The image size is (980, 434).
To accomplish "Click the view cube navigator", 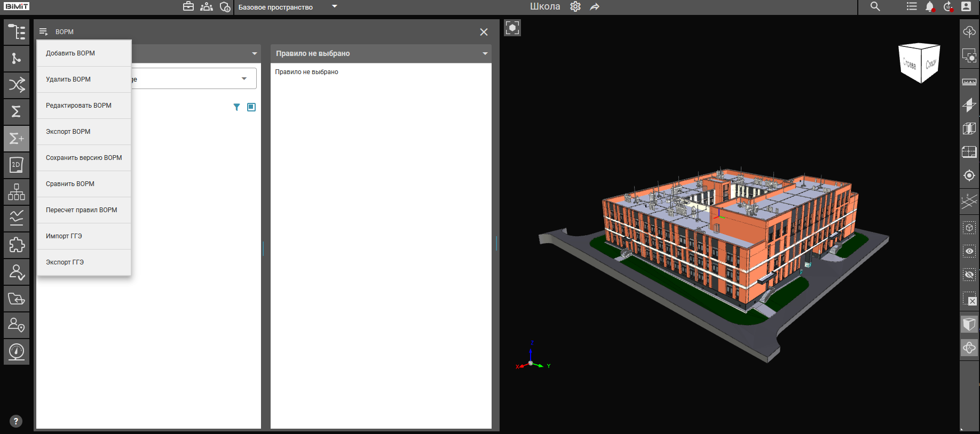I will tap(919, 63).
